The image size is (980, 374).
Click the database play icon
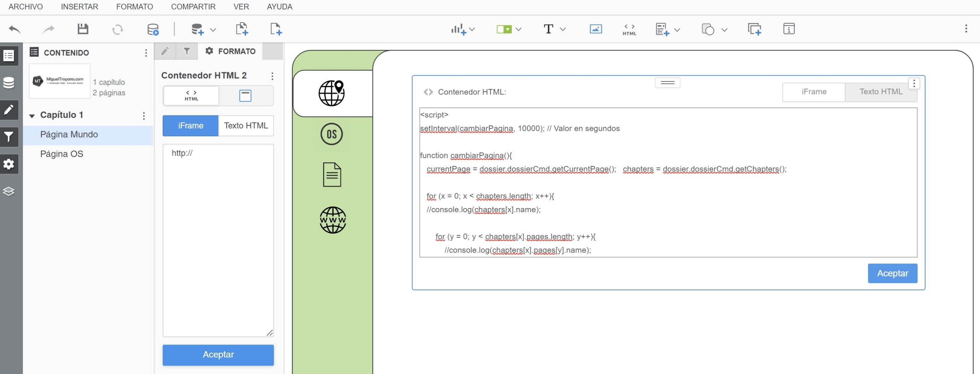[x=153, y=29]
